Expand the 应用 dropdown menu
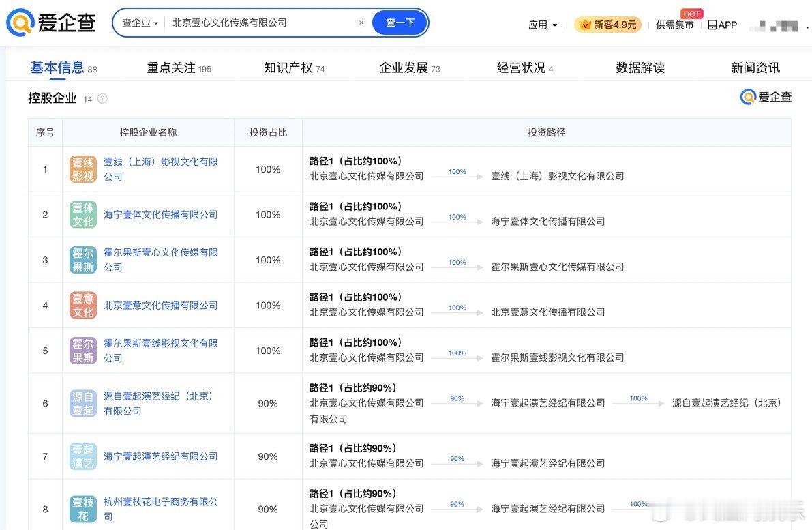This screenshot has height=530, width=812. (x=543, y=25)
